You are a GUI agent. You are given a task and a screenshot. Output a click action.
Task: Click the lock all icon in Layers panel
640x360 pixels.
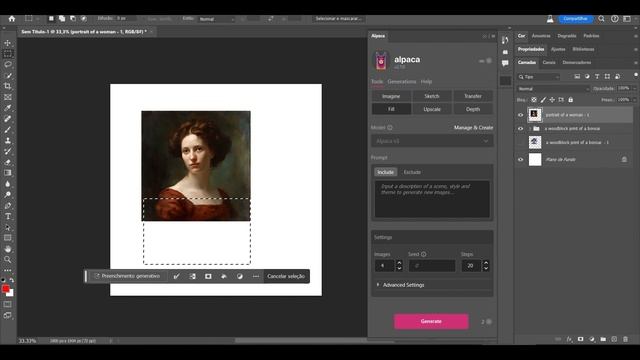pos(570,100)
